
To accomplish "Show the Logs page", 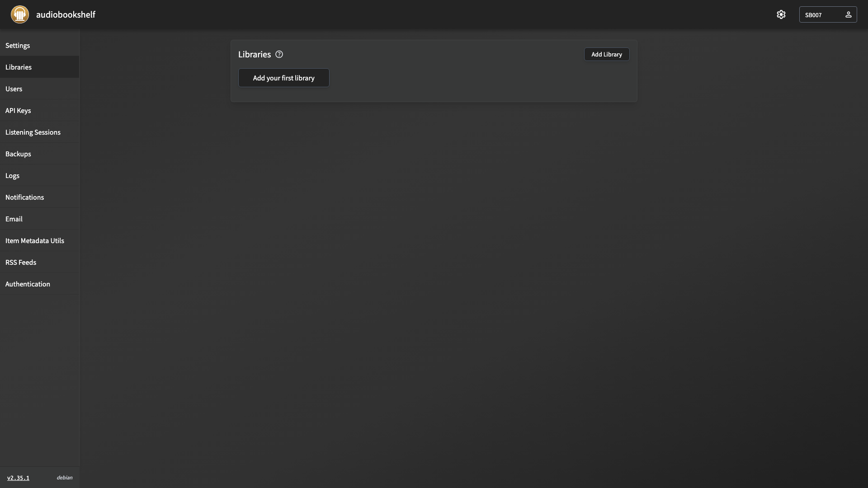I will (x=40, y=175).
